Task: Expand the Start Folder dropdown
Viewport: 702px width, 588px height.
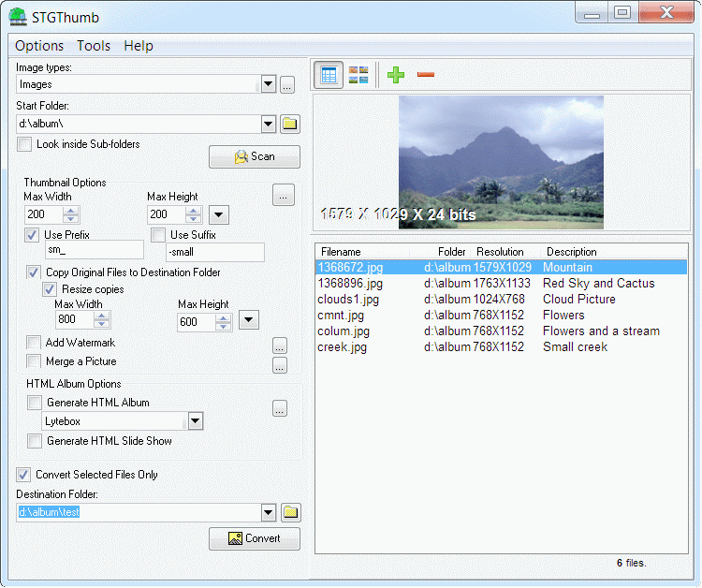Action: click(268, 124)
